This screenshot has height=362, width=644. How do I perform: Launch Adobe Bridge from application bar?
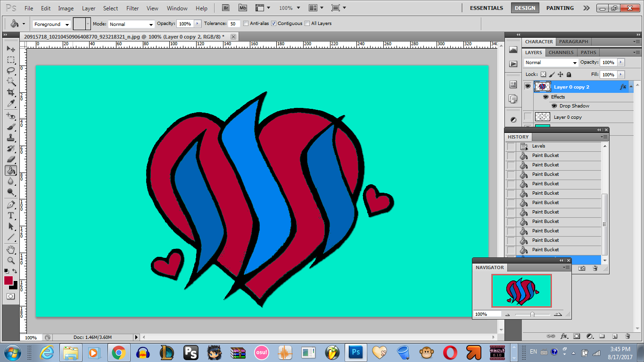pyautogui.click(x=226, y=8)
